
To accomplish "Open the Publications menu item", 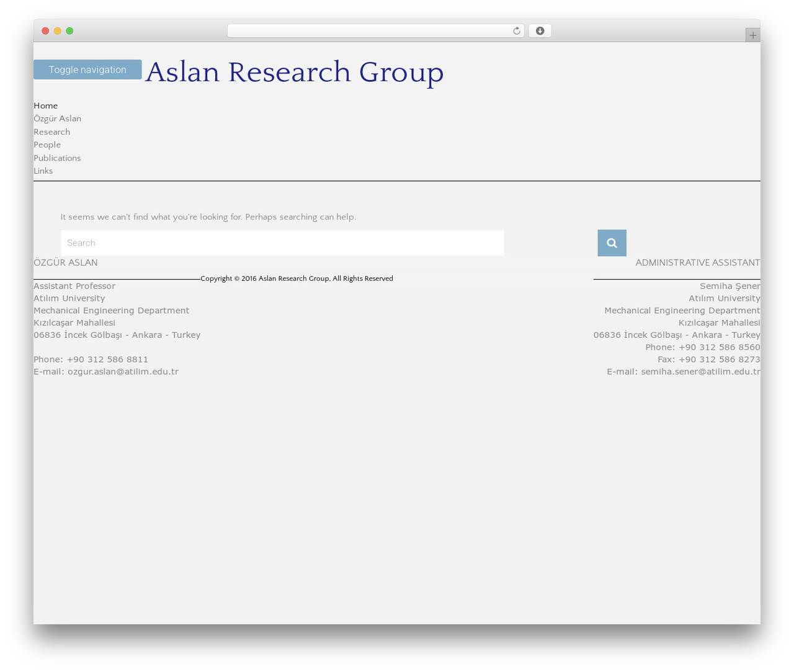I will pyautogui.click(x=57, y=158).
